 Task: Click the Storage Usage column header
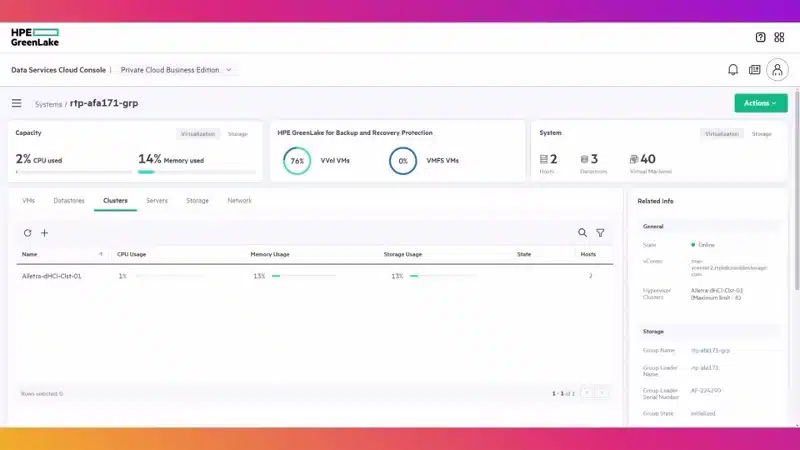pyautogui.click(x=403, y=254)
